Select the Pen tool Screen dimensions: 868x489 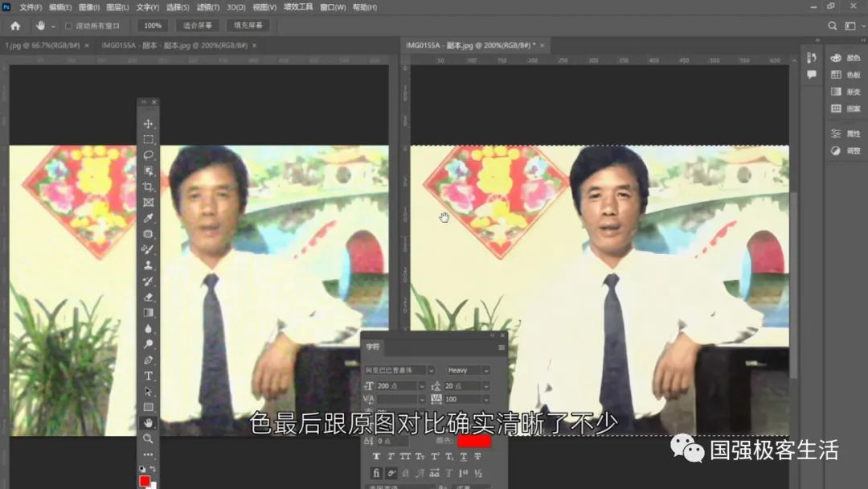[148, 360]
